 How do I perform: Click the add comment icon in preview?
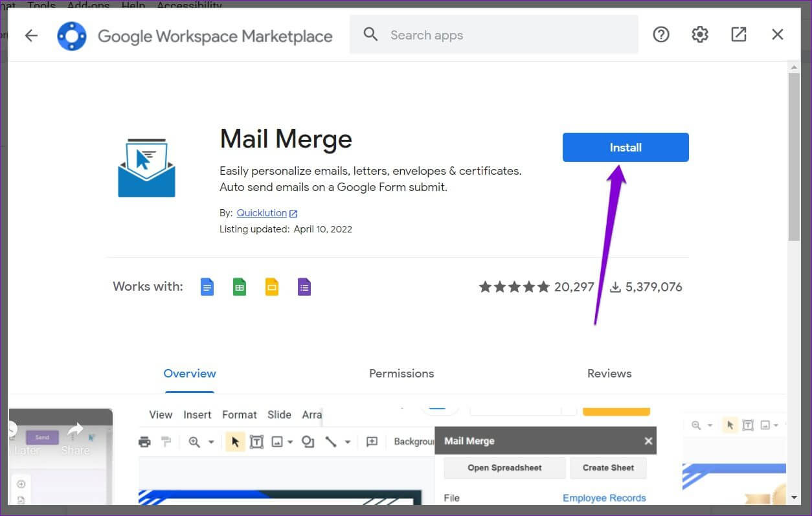coord(372,442)
